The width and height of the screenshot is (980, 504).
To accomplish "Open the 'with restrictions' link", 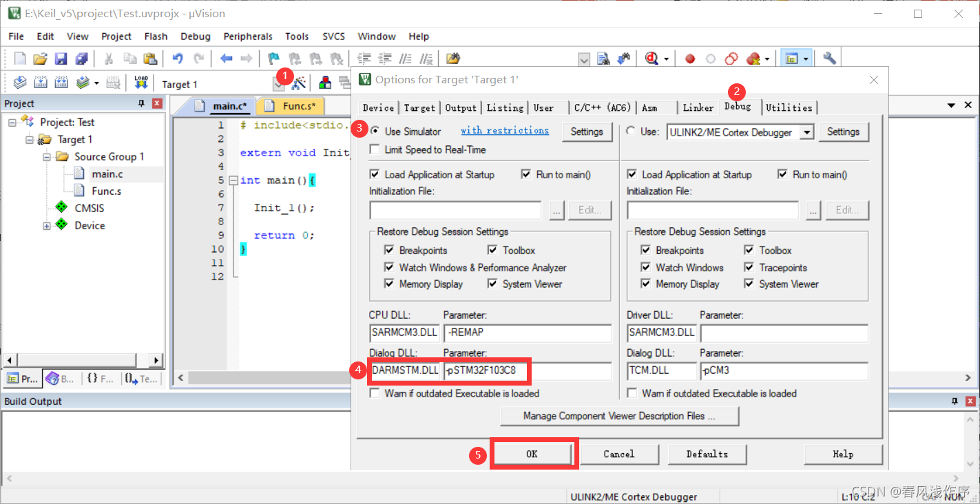I will 505,130.
